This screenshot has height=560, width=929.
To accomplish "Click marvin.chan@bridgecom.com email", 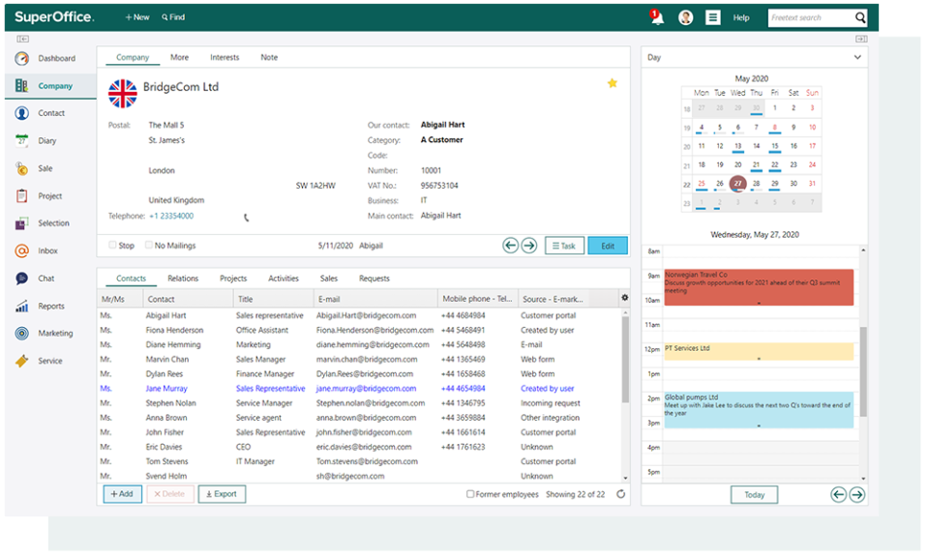I will [x=367, y=360].
